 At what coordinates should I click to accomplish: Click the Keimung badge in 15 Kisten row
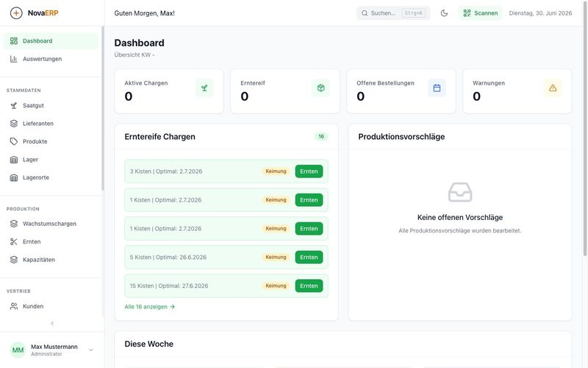[276, 286]
